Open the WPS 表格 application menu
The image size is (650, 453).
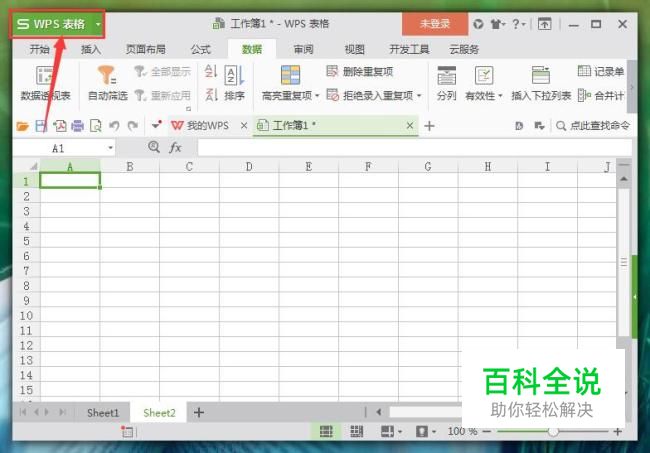coord(51,24)
